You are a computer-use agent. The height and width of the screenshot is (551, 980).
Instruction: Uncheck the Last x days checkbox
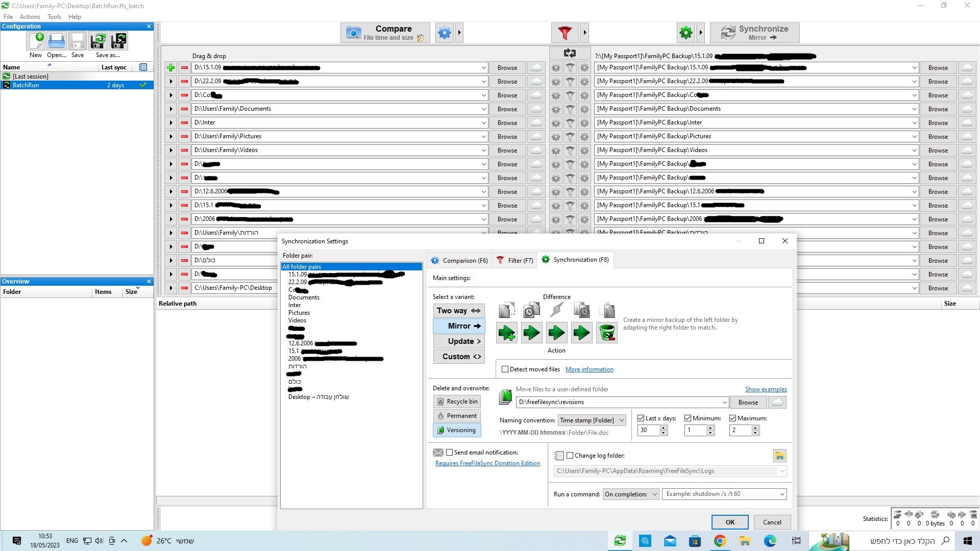(641, 418)
